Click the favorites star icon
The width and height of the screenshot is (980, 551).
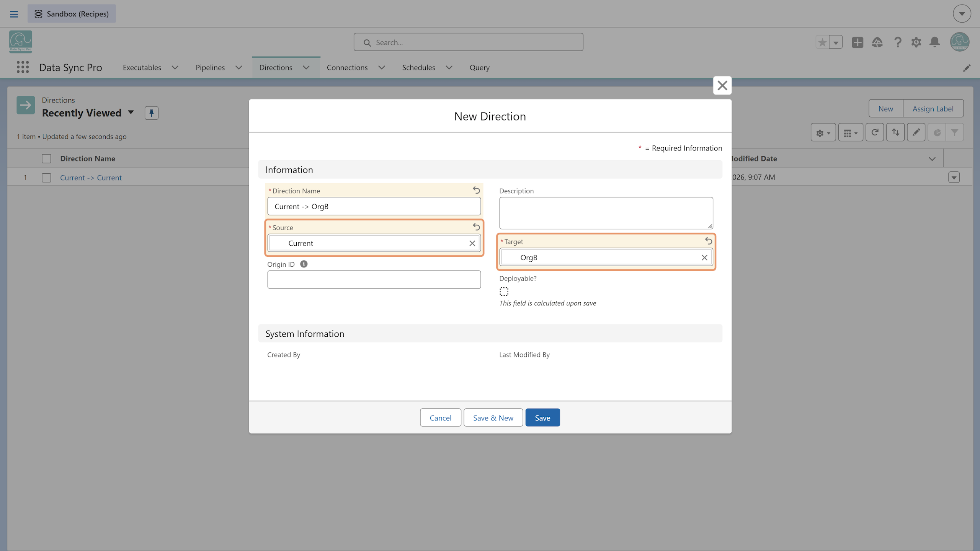pos(822,42)
